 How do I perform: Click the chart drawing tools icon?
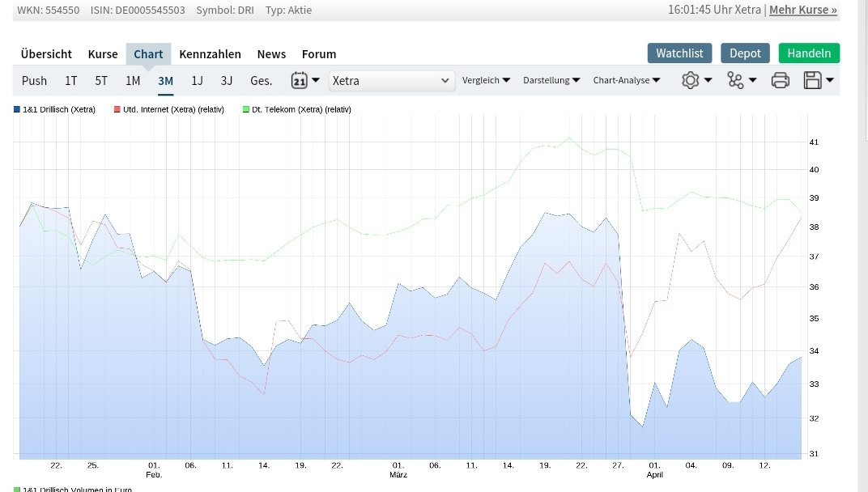[x=740, y=80]
